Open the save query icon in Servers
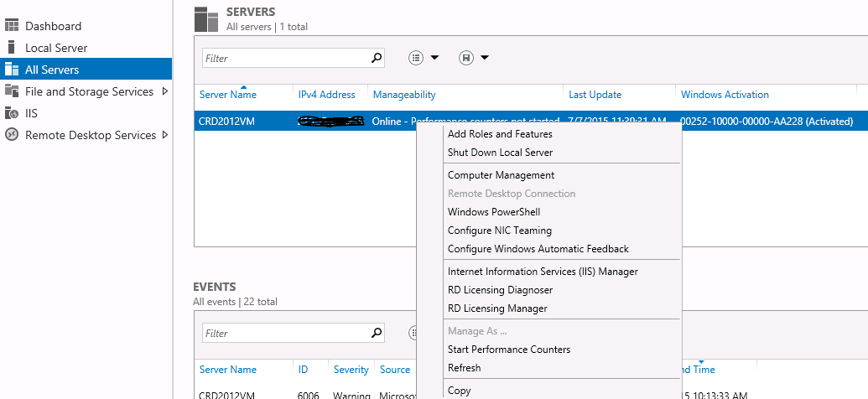 tap(466, 58)
